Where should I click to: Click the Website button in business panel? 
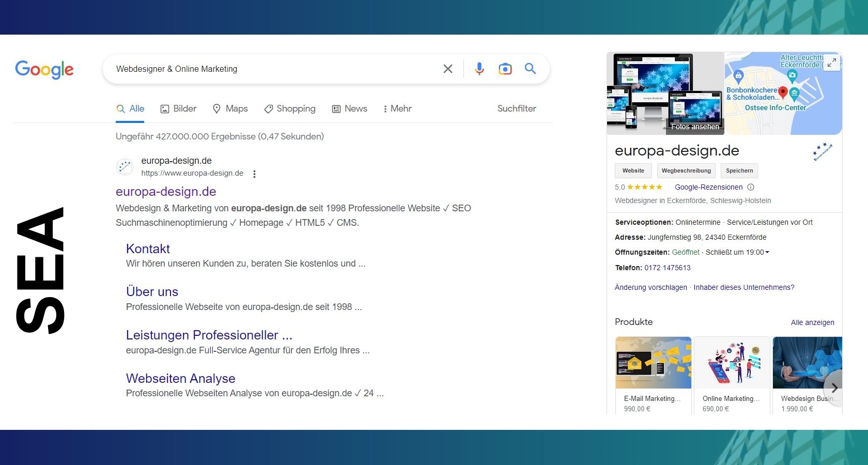coord(633,171)
